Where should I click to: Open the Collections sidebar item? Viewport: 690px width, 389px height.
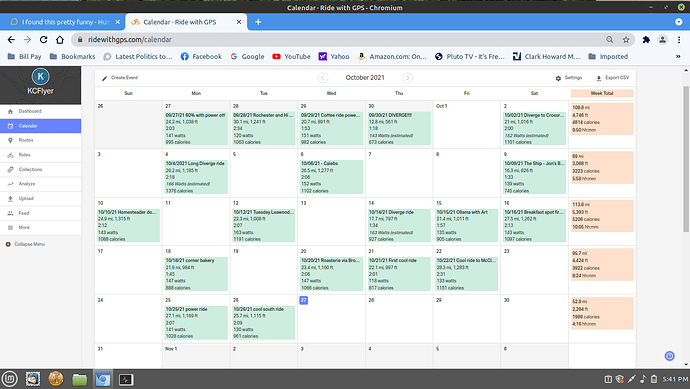(40, 169)
